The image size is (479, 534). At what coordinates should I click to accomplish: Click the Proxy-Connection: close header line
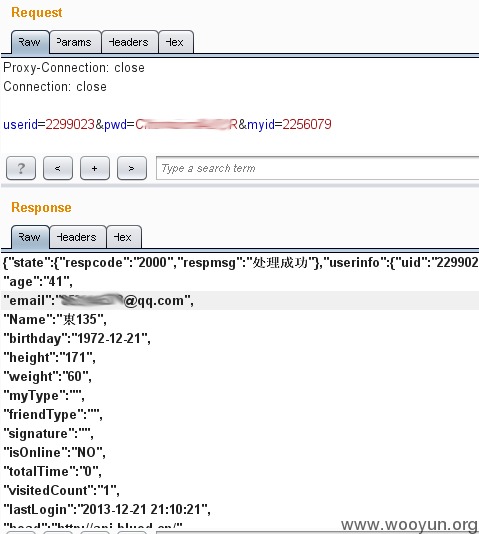click(x=74, y=68)
